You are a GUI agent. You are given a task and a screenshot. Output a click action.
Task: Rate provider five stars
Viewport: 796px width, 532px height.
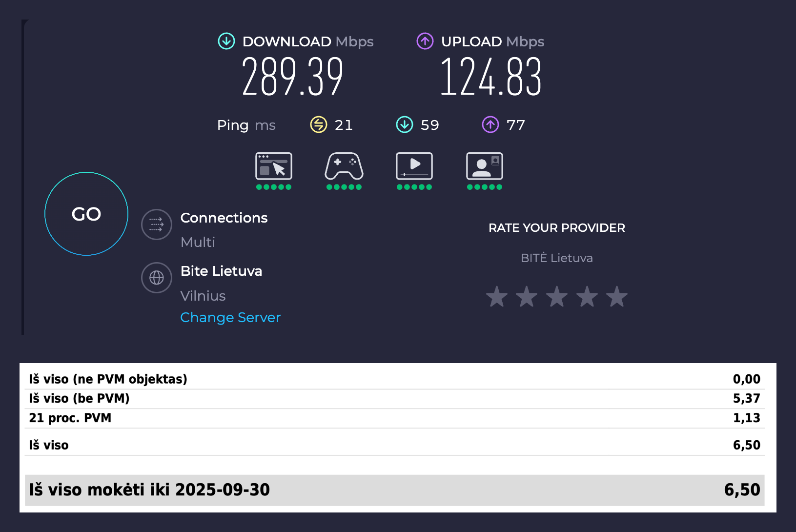pos(617,297)
